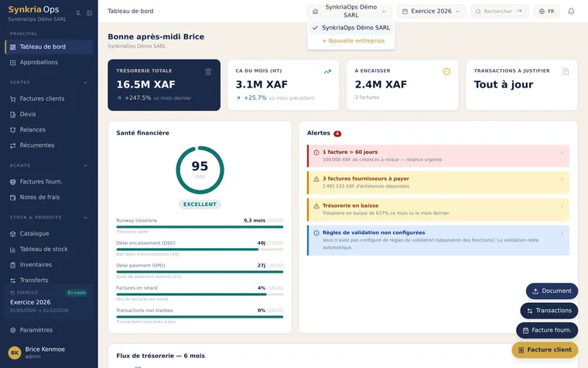
Task: Click the collapse sidebar icon
Action: [89, 12]
